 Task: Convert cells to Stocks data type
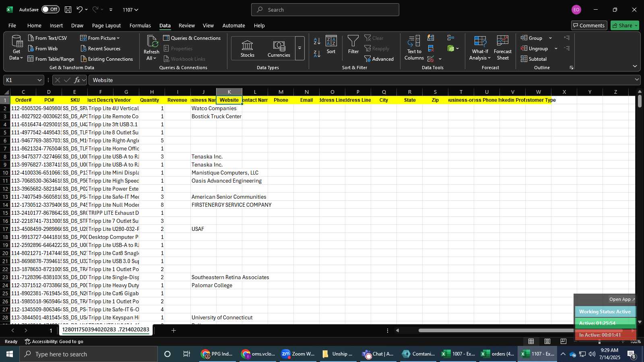click(248, 49)
